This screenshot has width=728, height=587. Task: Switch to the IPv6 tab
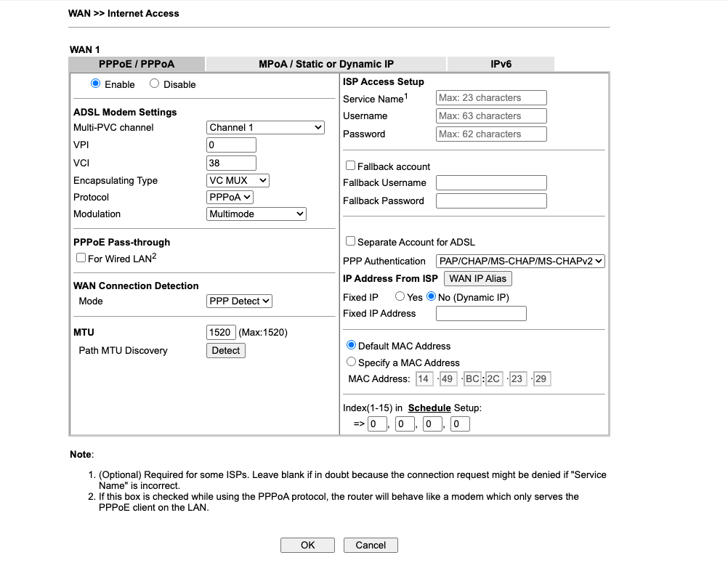501,64
